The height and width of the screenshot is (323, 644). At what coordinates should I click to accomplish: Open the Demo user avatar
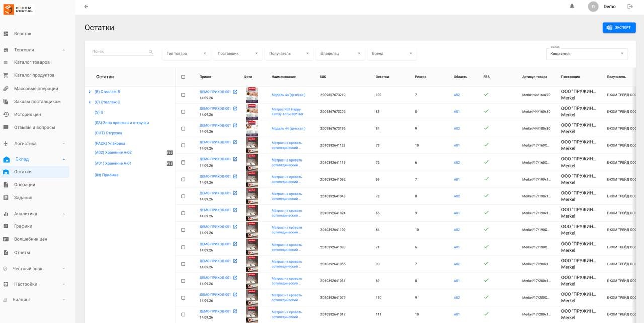coord(593,7)
